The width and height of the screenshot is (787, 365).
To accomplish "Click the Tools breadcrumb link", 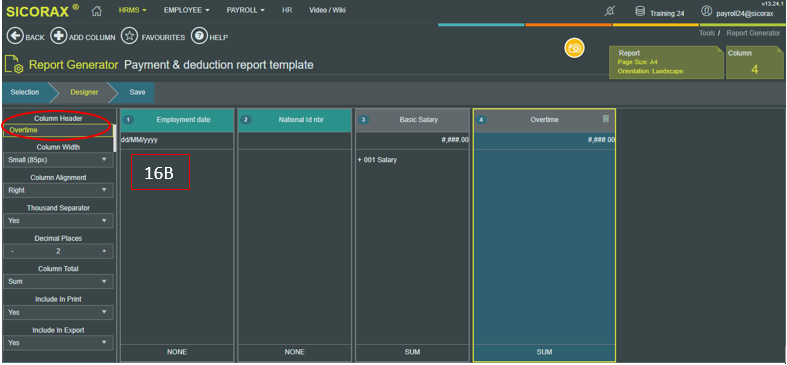I will 707,33.
